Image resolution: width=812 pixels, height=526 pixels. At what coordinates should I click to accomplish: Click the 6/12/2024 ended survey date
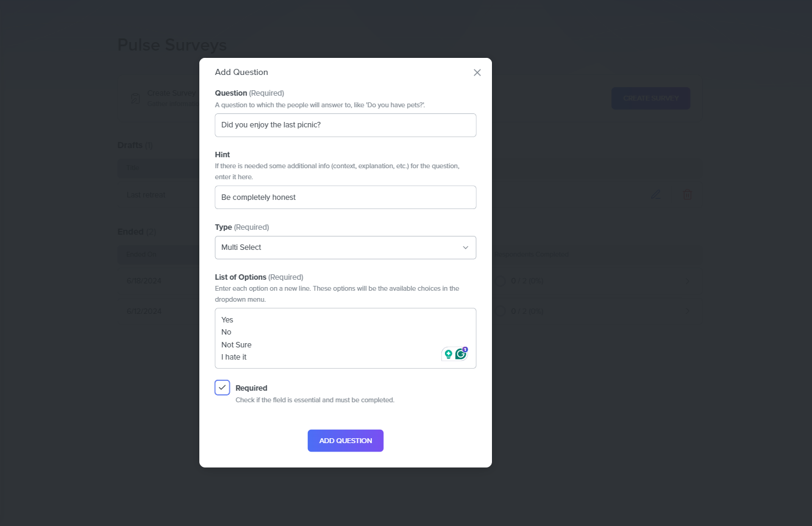point(144,311)
